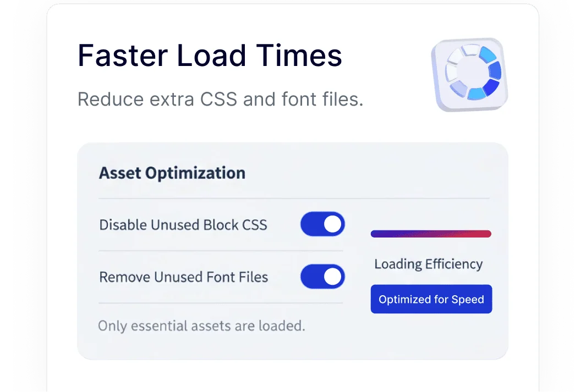Click the Loading Efficiency label
Viewport: 586px width, 392px height.
428,264
